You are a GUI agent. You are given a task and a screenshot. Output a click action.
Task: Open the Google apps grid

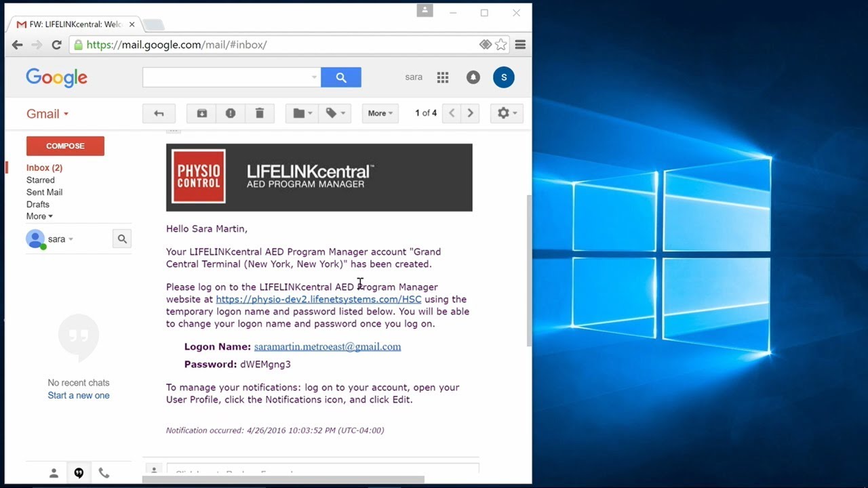(x=443, y=77)
